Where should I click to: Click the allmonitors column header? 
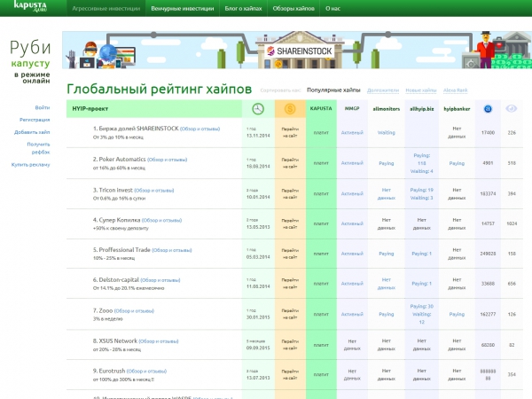pyautogui.click(x=386, y=109)
